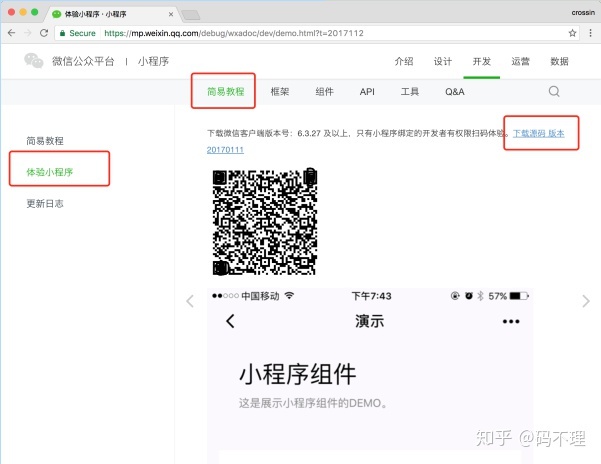
Task: Bookmark page with star icon
Action: [573, 33]
